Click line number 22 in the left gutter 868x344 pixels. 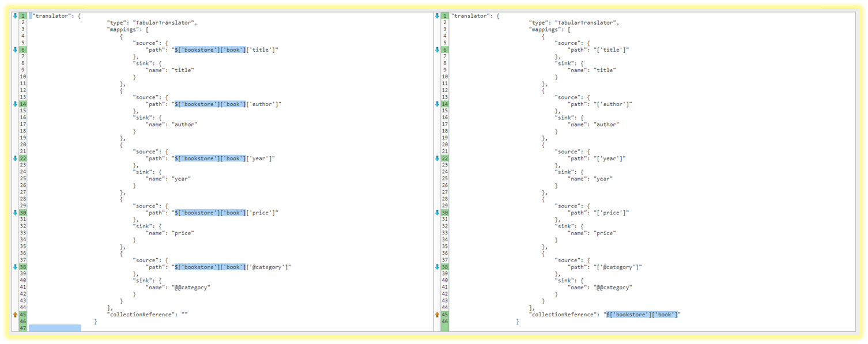[23, 158]
